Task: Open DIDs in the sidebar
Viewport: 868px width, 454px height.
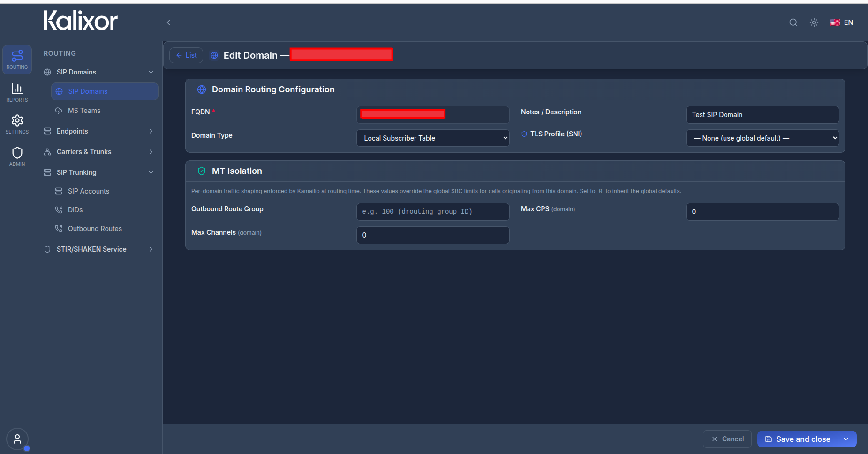Action: coord(75,210)
